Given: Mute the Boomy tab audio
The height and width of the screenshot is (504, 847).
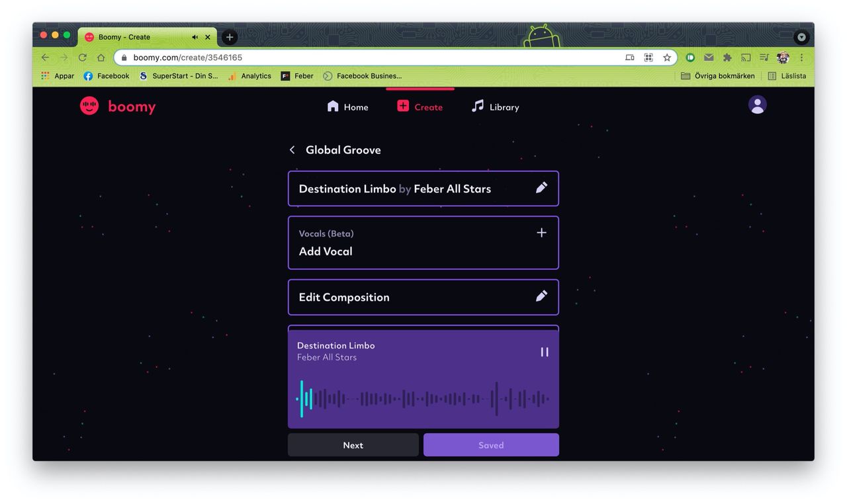Looking at the screenshot, I should [195, 37].
